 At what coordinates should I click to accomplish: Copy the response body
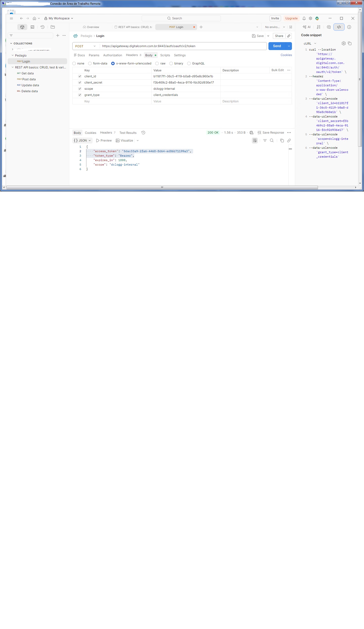(x=282, y=141)
